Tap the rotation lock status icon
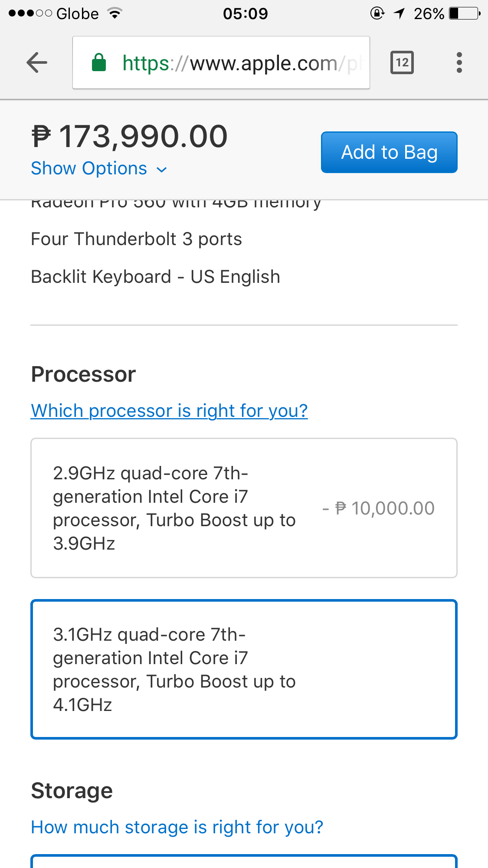 377,13
